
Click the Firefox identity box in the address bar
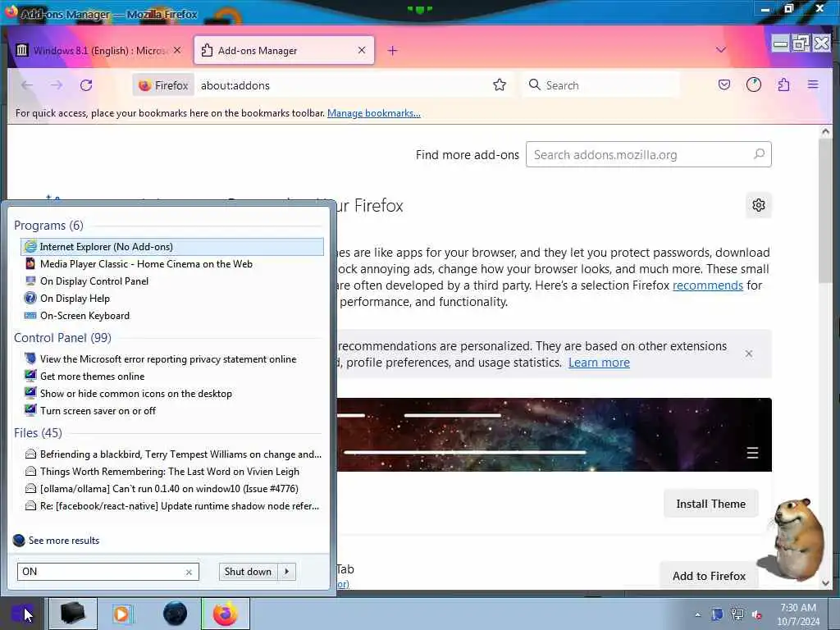pos(163,85)
